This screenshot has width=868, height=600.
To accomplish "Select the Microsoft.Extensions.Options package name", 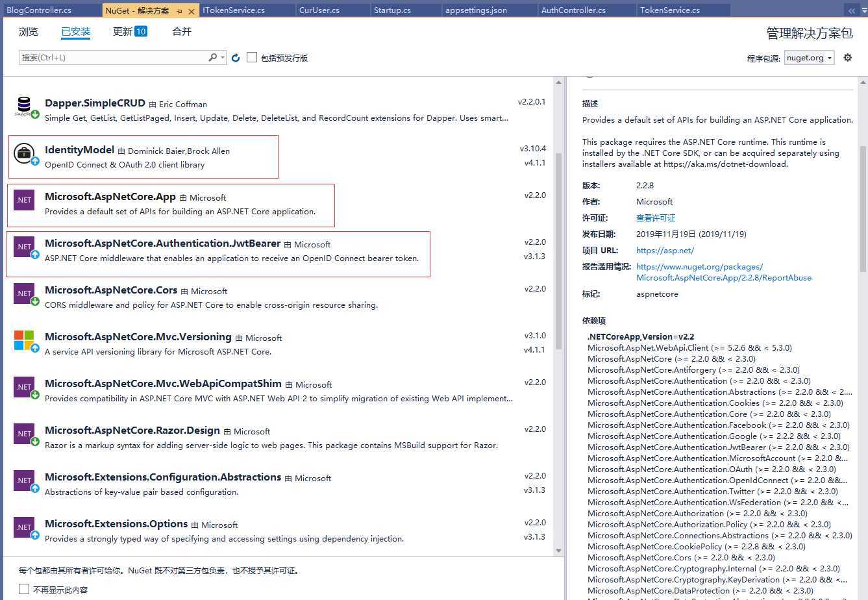I will 116,524.
